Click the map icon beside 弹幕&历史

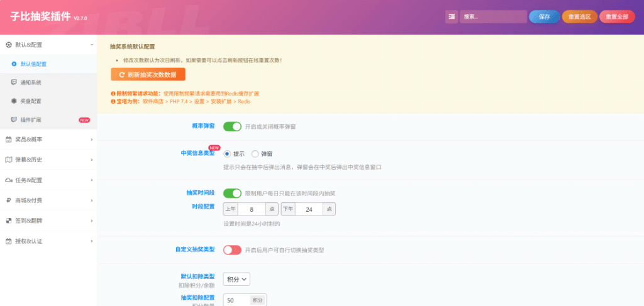click(9, 160)
